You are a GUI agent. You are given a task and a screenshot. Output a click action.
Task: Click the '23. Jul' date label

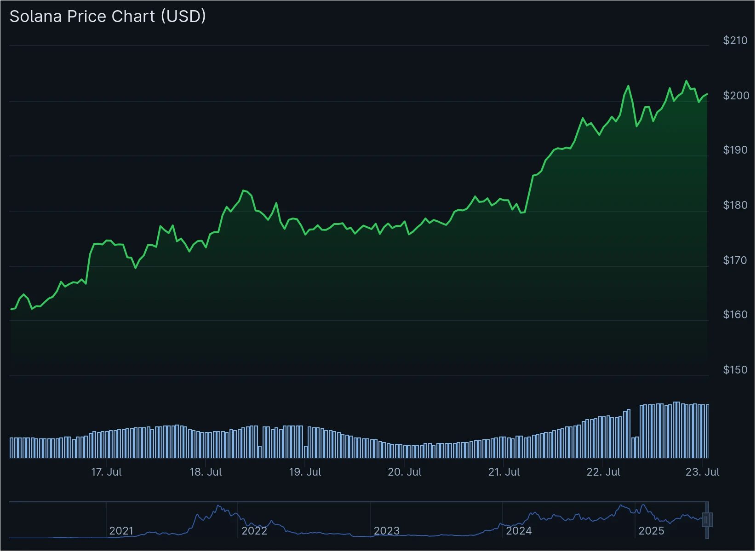(702, 472)
